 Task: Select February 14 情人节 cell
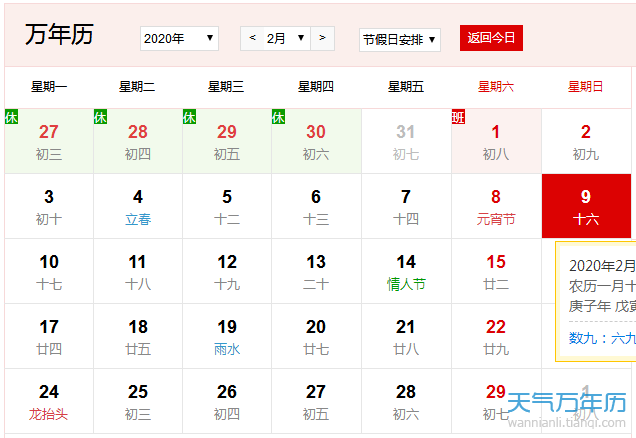click(x=406, y=271)
